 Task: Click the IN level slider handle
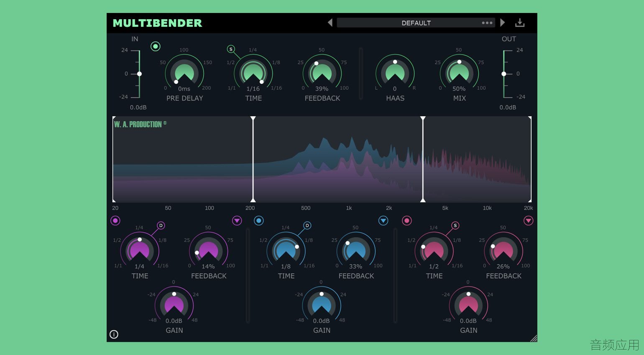click(139, 74)
